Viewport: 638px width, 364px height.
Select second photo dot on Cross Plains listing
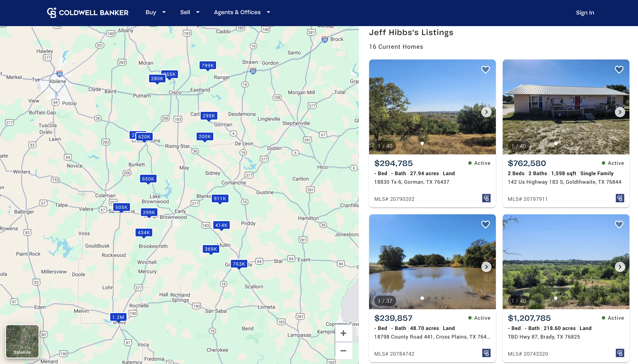pos(429,298)
